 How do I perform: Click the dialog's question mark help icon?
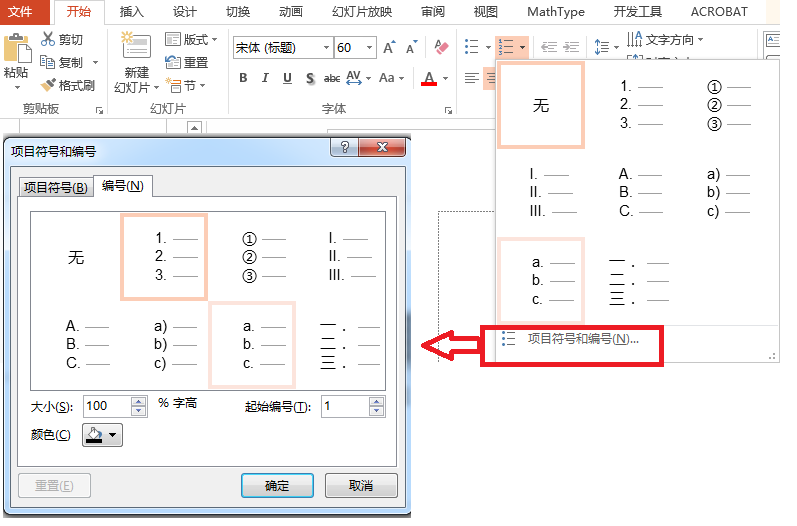[x=344, y=147]
